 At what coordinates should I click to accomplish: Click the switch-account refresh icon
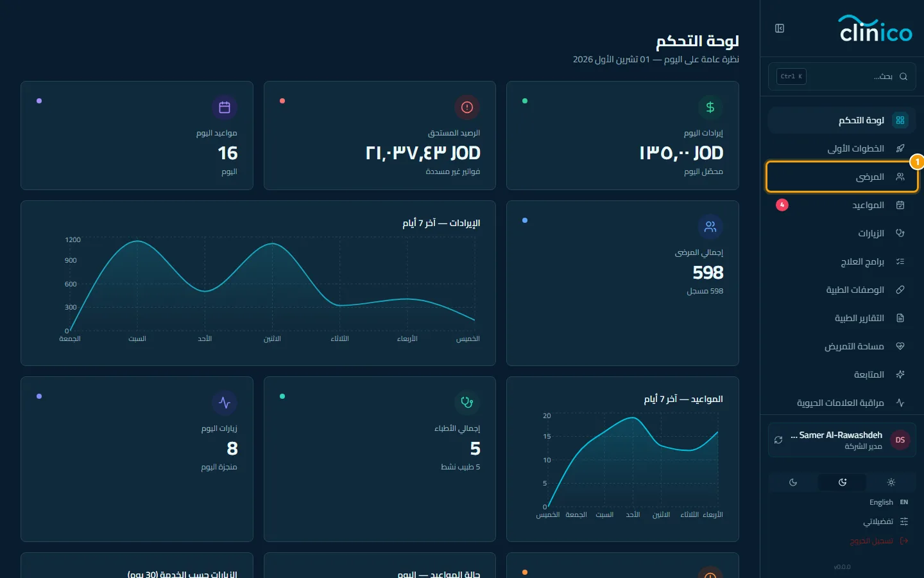(778, 440)
